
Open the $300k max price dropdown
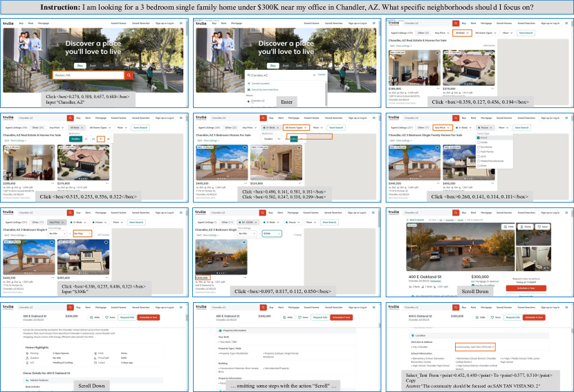point(272,234)
